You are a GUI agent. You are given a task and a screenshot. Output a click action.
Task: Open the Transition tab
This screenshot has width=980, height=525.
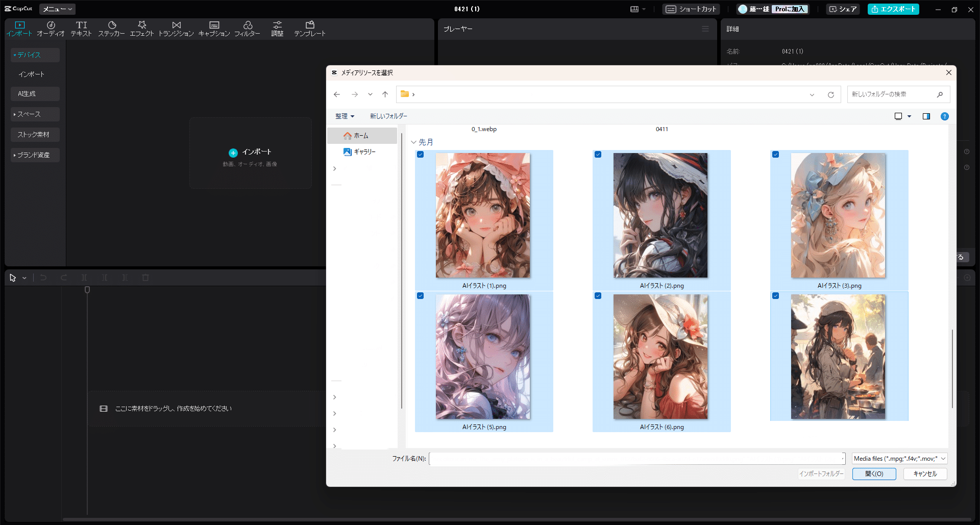click(x=176, y=29)
